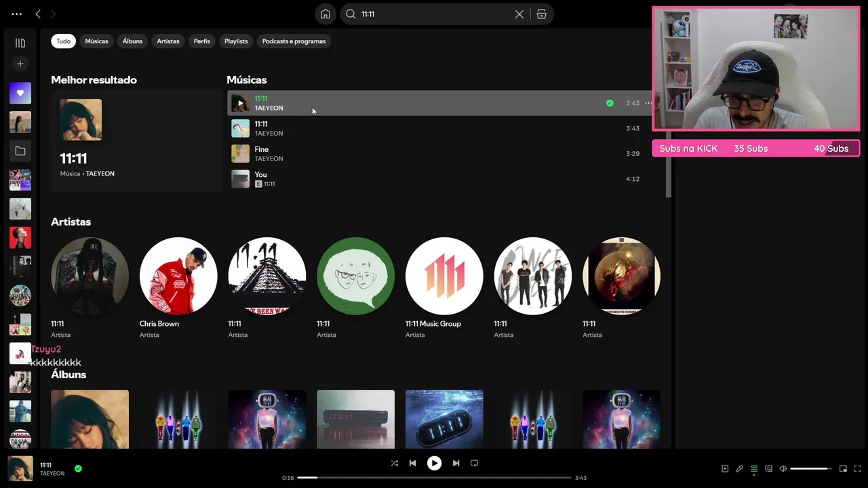This screenshot has height=488, width=868.
Task: Open the three-dots app menu
Action: click(17, 14)
